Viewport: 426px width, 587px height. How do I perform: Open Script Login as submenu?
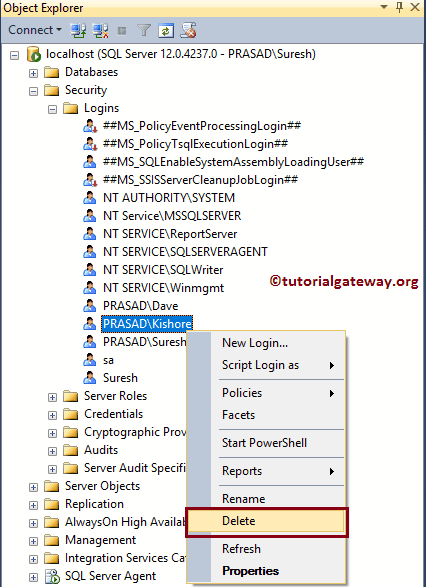point(265,365)
